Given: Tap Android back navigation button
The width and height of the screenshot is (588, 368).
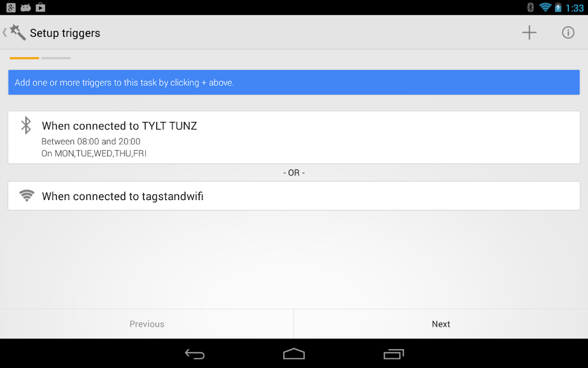Looking at the screenshot, I should [195, 354].
